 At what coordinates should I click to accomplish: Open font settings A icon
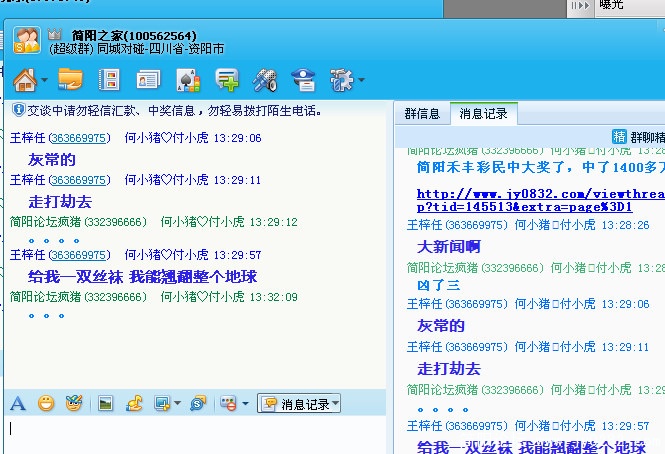pos(18,403)
